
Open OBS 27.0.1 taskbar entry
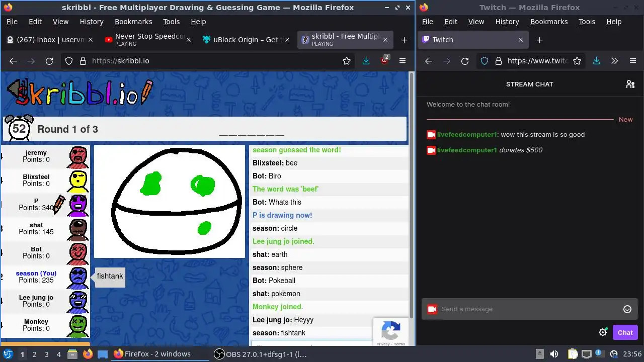[x=261, y=354]
